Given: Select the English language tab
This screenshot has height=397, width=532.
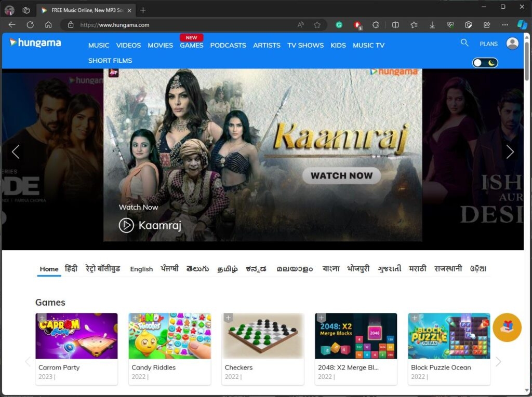Looking at the screenshot, I should point(141,269).
